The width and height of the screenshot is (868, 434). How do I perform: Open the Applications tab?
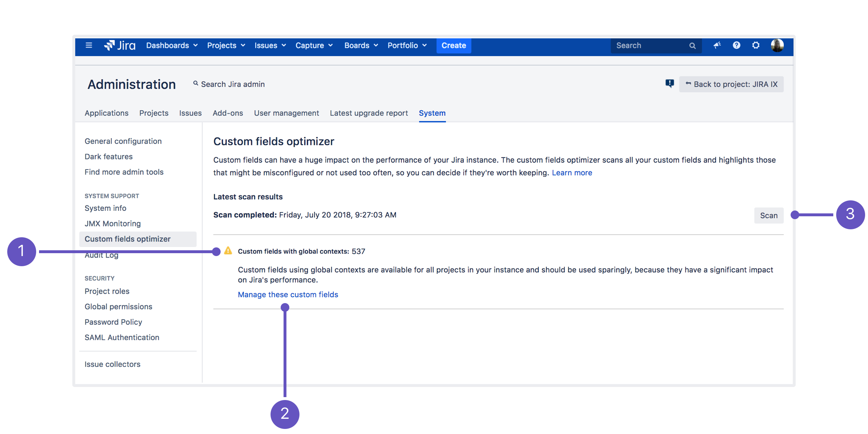[x=106, y=113]
